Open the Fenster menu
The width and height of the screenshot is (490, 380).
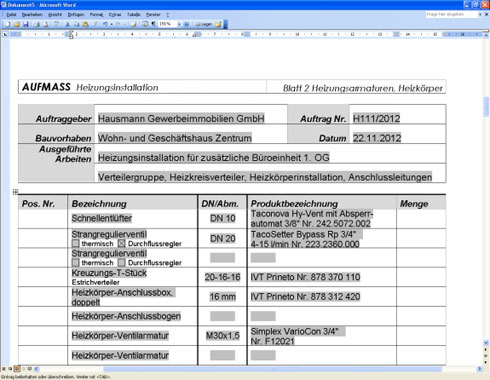pyautogui.click(x=153, y=15)
